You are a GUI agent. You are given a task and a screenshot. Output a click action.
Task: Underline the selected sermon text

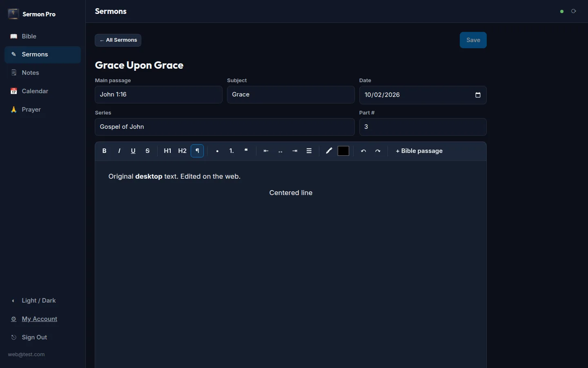(x=133, y=151)
